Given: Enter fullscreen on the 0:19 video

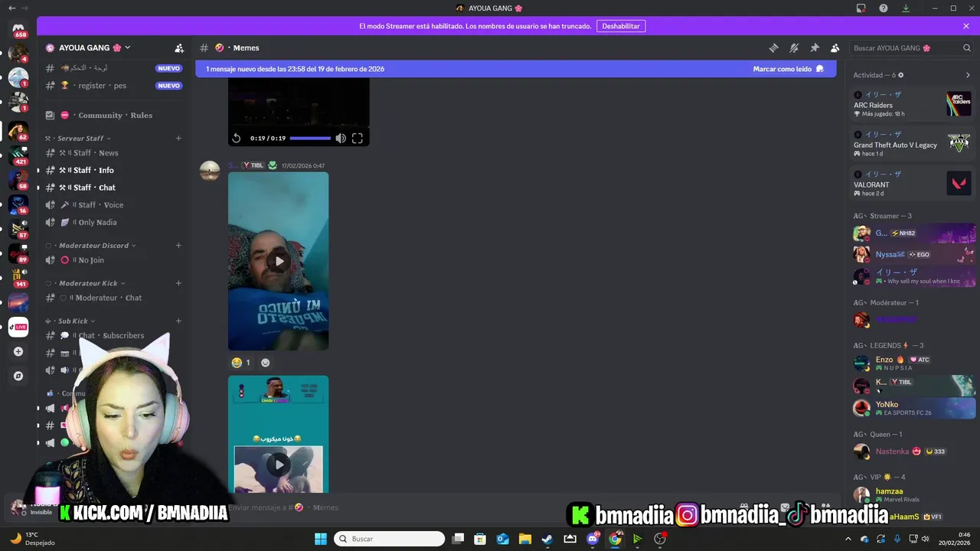Looking at the screenshot, I should pyautogui.click(x=358, y=139).
